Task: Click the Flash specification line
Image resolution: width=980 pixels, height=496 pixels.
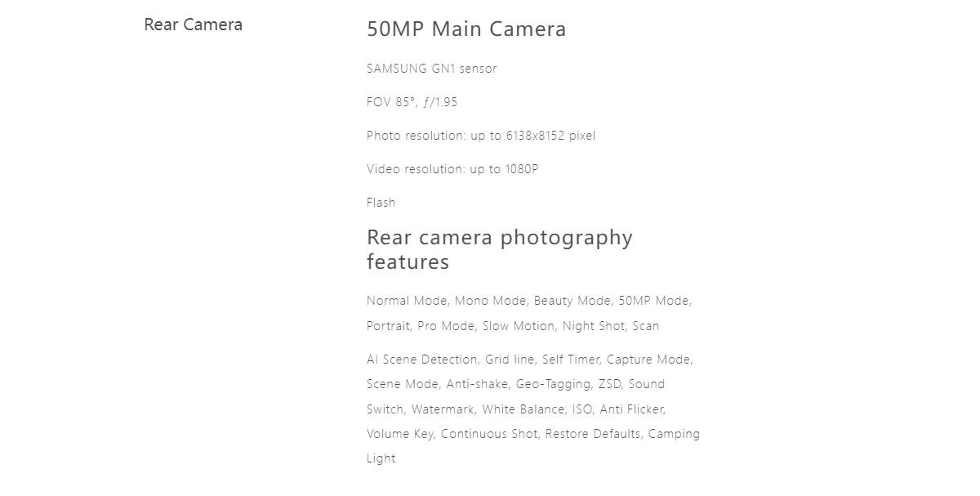Action: tap(381, 203)
